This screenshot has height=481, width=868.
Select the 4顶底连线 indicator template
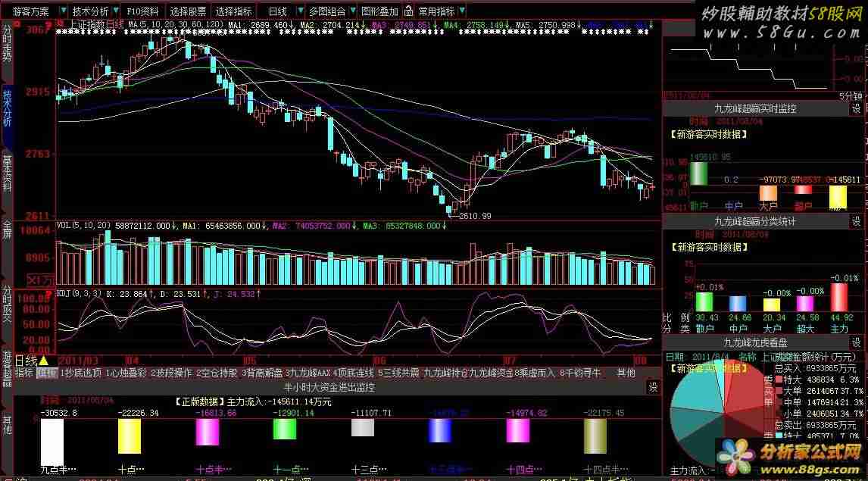(x=353, y=373)
